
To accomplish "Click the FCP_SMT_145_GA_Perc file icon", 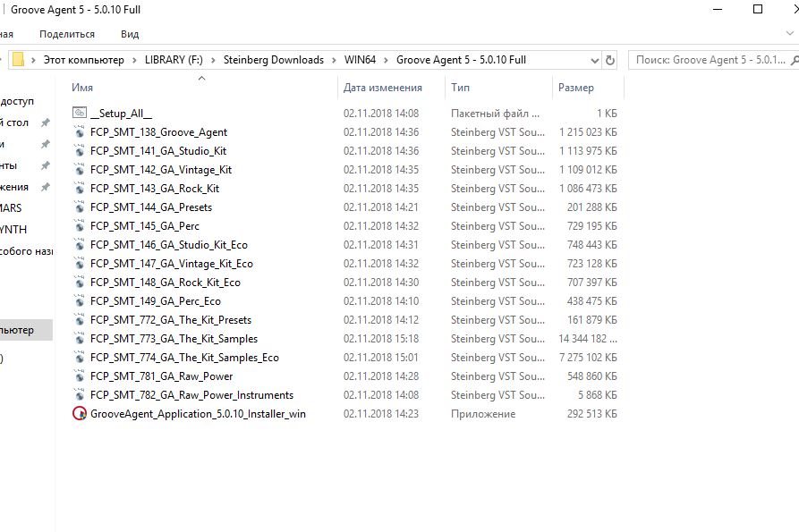I will pos(80,226).
